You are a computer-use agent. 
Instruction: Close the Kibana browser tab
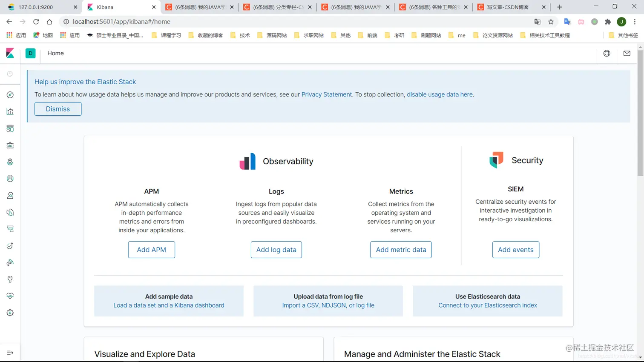pos(154,7)
